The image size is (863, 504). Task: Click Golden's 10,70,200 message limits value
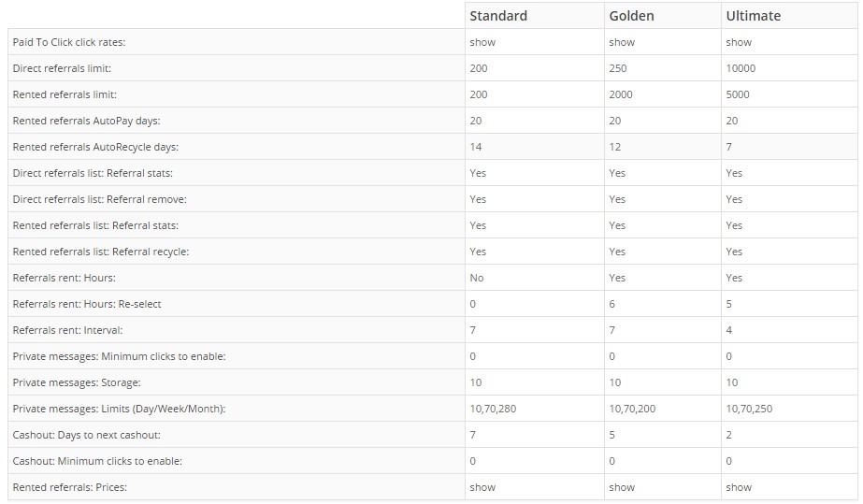tap(632, 409)
